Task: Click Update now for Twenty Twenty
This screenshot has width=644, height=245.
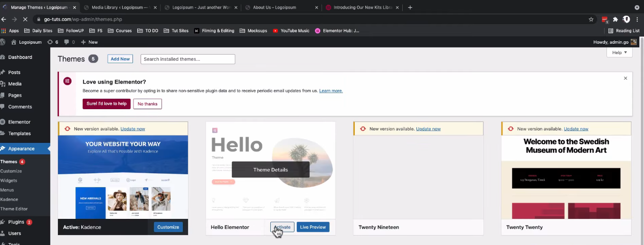Action: point(576,129)
